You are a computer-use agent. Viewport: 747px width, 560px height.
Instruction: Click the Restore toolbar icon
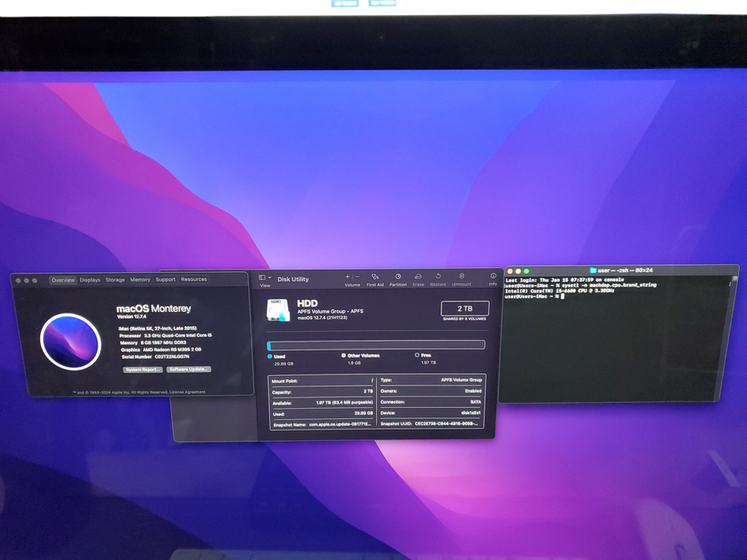point(438,276)
